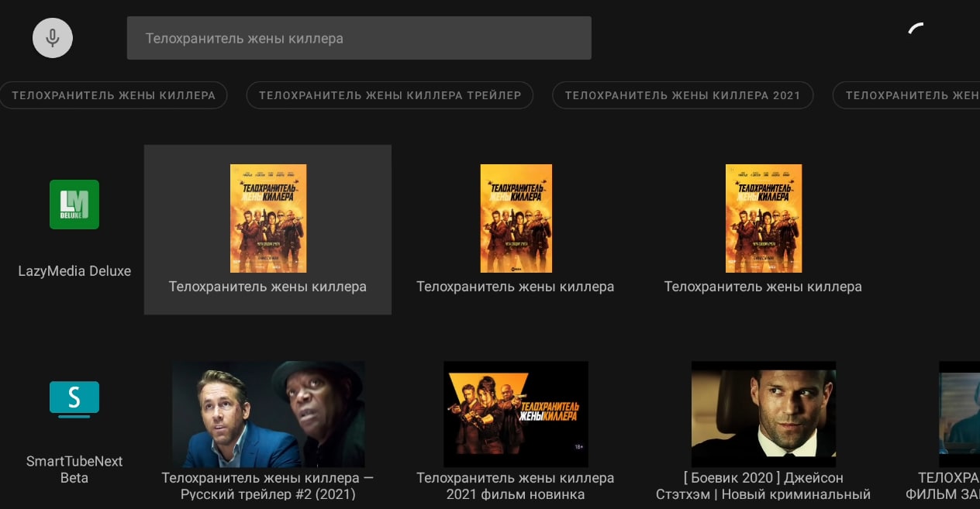Play the 2021 фильм новинка video thumbnail
Viewport: 980px width, 509px height.
click(x=516, y=414)
